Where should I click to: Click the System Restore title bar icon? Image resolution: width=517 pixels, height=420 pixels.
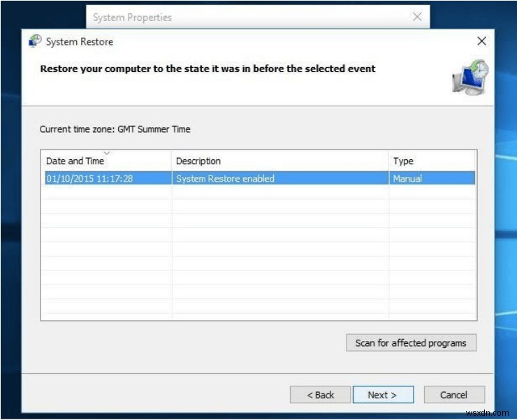click(35, 41)
